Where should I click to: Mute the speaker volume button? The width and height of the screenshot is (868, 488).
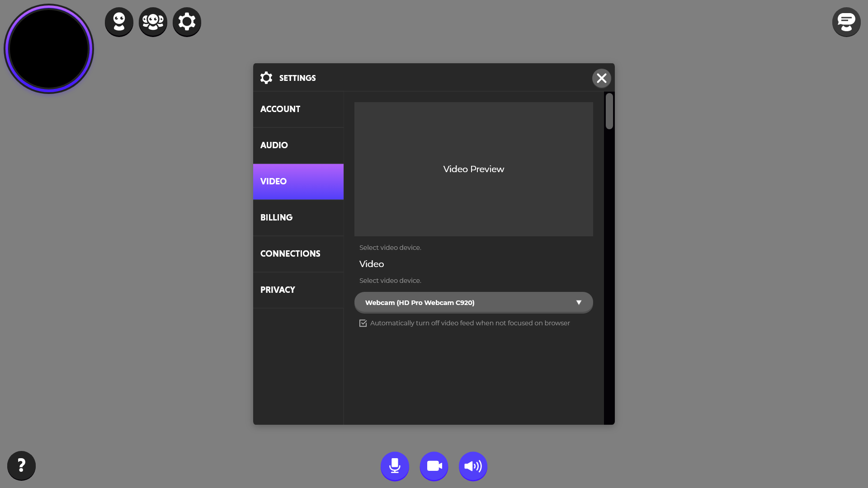click(473, 466)
